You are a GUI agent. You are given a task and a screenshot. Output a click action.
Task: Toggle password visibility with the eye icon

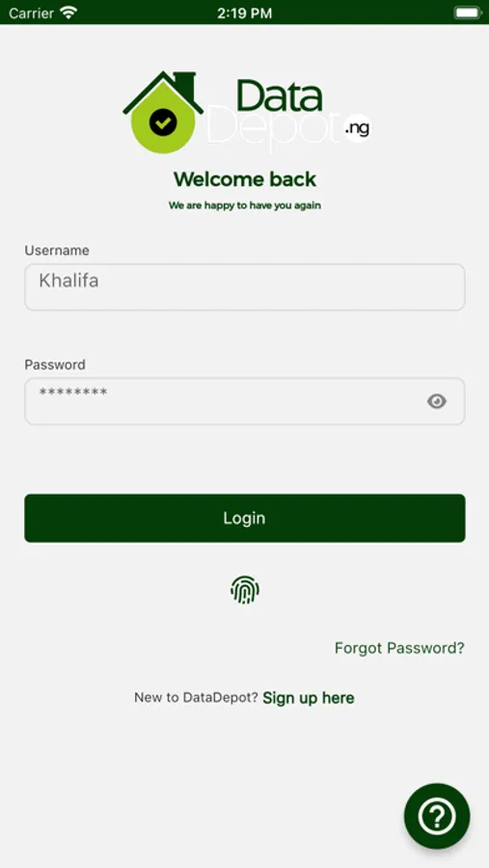point(437,401)
